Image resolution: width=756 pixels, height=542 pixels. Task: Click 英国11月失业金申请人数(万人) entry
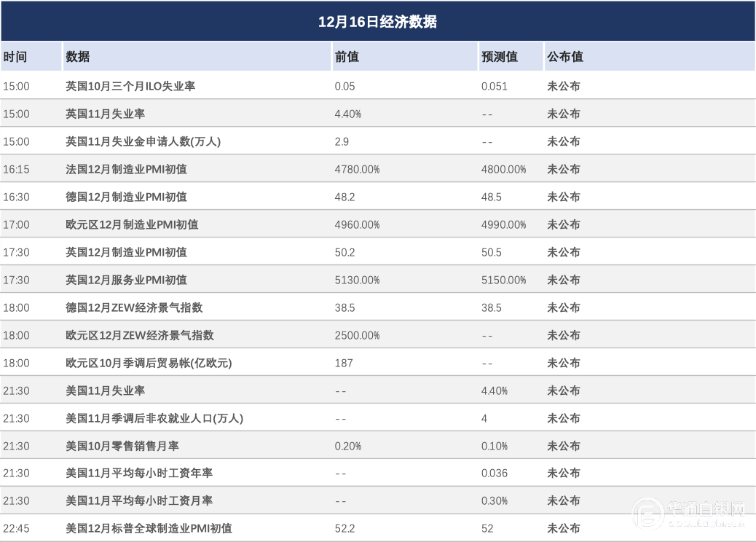[x=143, y=141]
